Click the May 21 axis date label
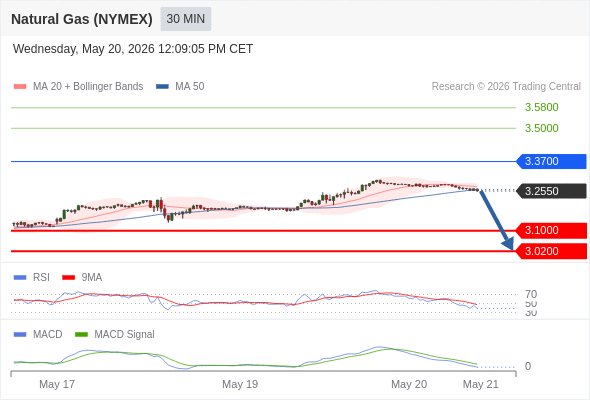Image resolution: width=590 pixels, height=400 pixels. pos(481,384)
